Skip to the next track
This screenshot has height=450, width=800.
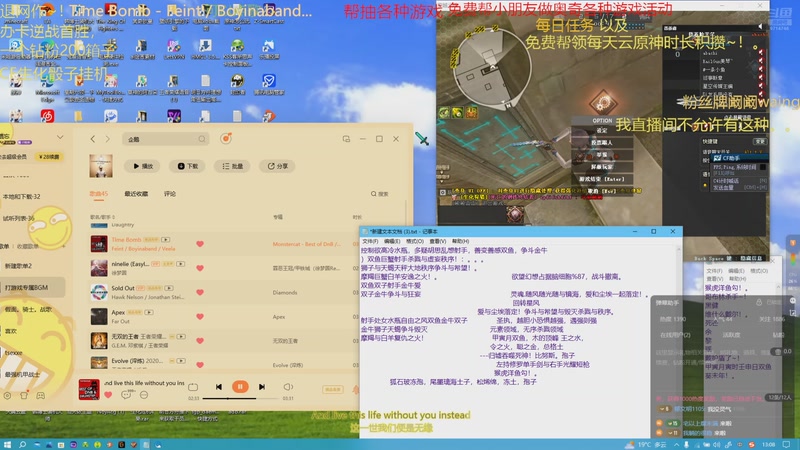pyautogui.click(x=261, y=387)
